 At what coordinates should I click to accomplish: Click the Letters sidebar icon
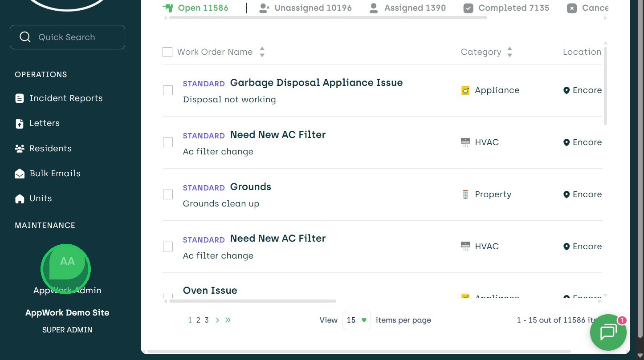click(20, 124)
